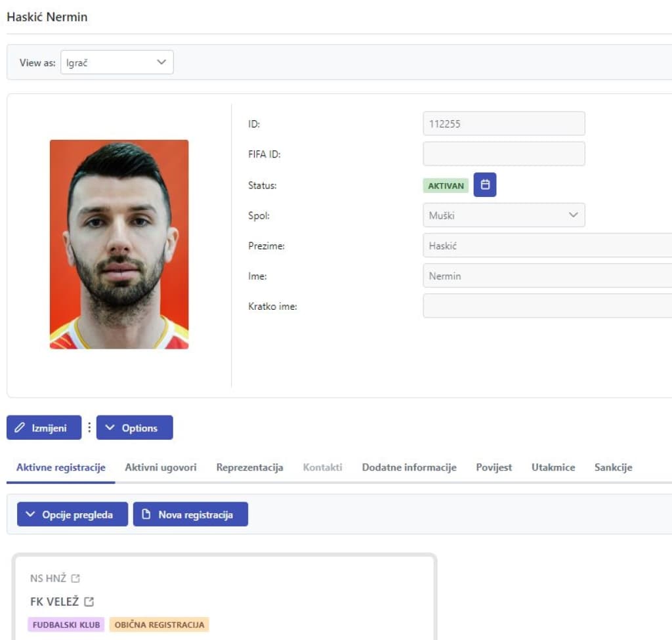The image size is (672, 640).
Task: Switch to the Aktivni ugovori tab
Action: click(161, 467)
